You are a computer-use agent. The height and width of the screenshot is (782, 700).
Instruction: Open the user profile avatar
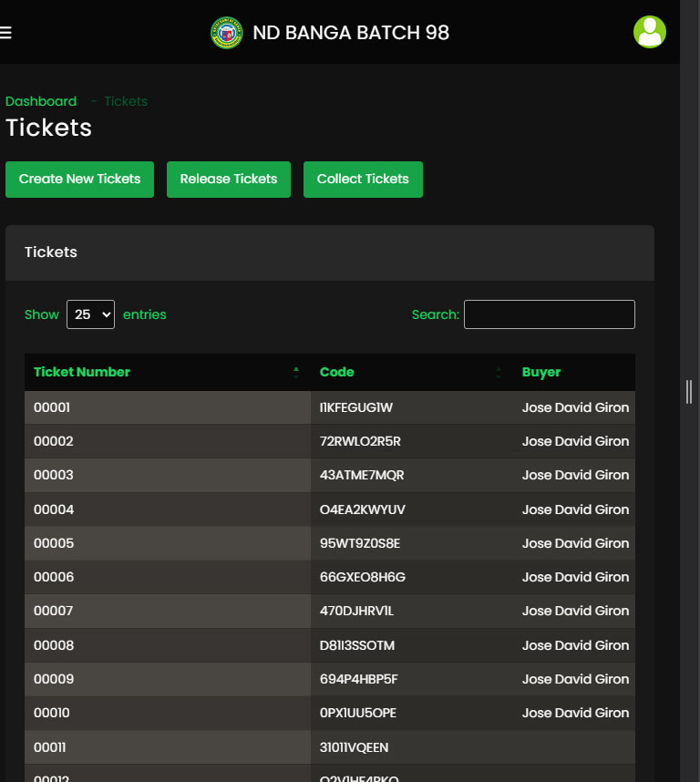[x=649, y=32]
